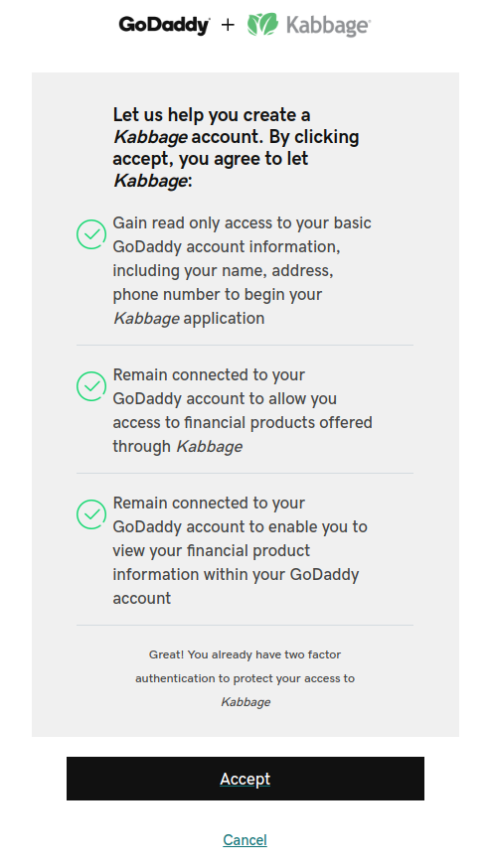Click the phrase 'phone number to begin your'

(x=217, y=295)
